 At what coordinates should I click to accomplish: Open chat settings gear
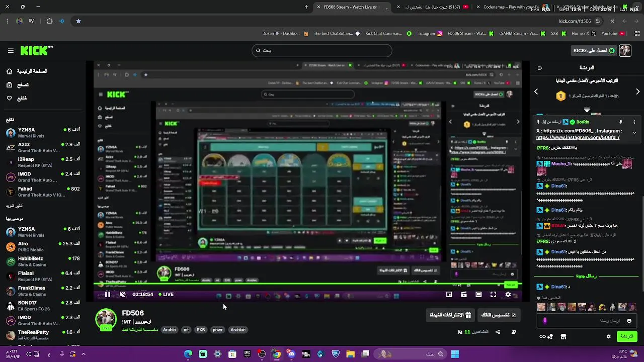(x=609, y=337)
